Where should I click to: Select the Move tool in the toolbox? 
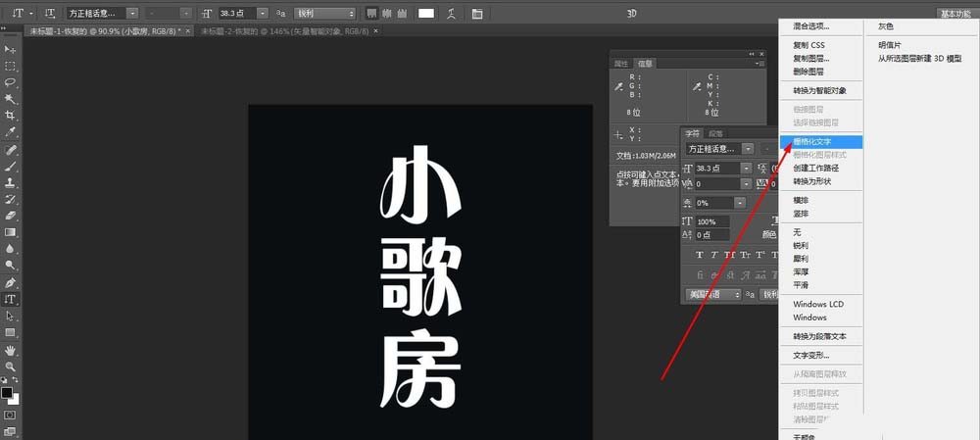pyautogui.click(x=11, y=48)
